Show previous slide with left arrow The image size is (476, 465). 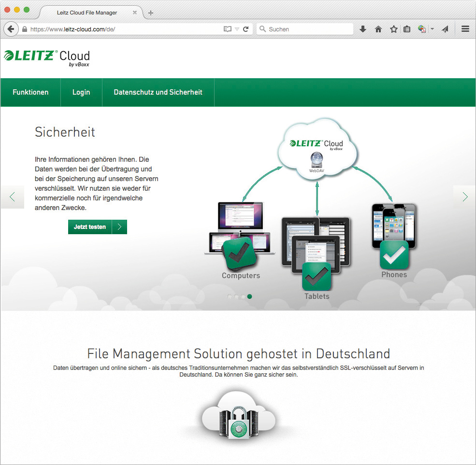pyautogui.click(x=12, y=197)
